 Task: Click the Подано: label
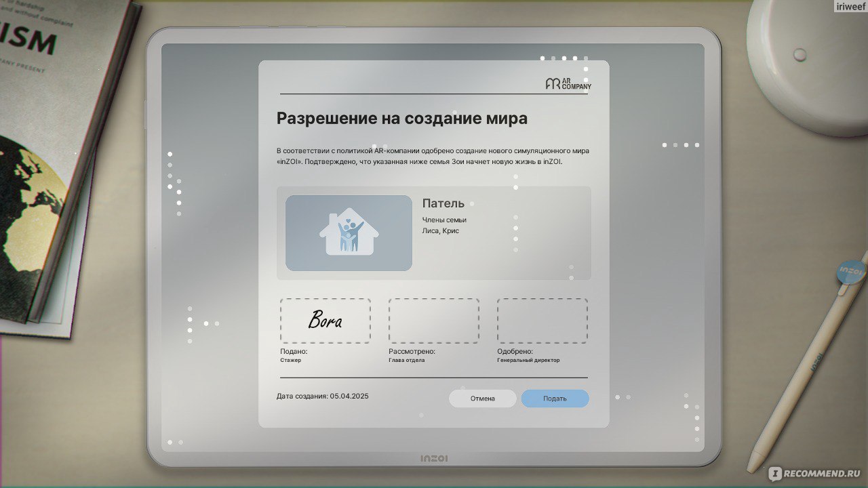tap(294, 352)
